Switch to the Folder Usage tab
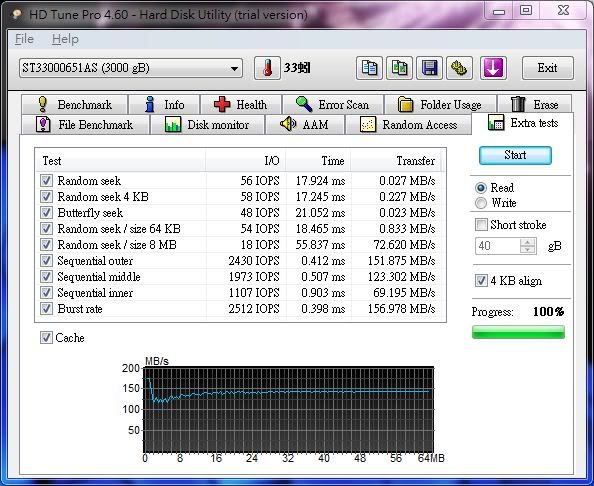The image size is (594, 486). tap(440, 104)
